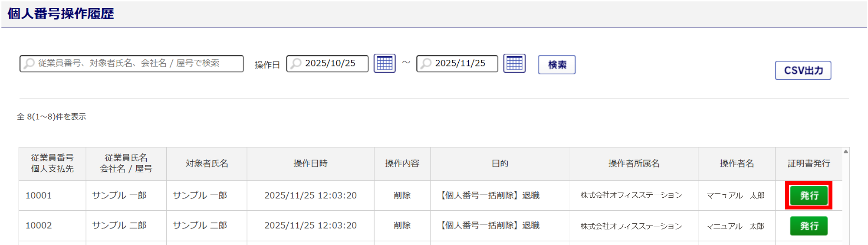Screen dimensions: 868x245
Task: Click the 操作内容 column header
Action: point(402,163)
